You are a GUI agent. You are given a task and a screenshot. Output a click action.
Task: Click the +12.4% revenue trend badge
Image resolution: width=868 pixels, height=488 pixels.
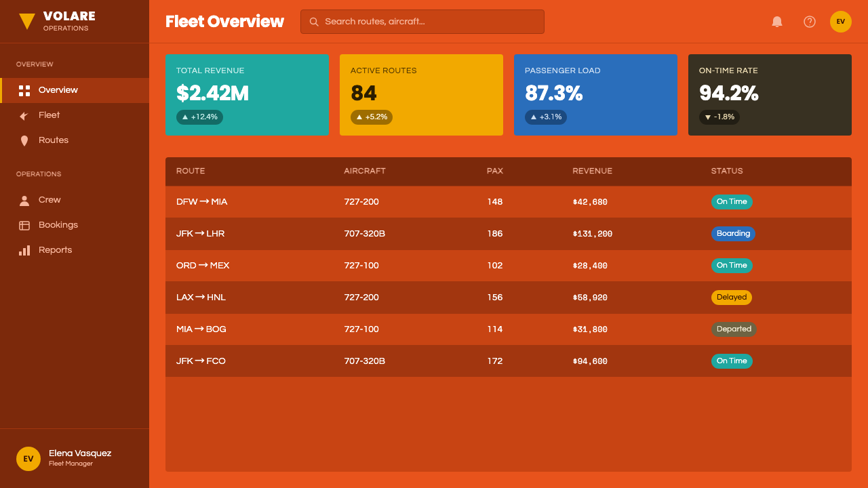[199, 117]
